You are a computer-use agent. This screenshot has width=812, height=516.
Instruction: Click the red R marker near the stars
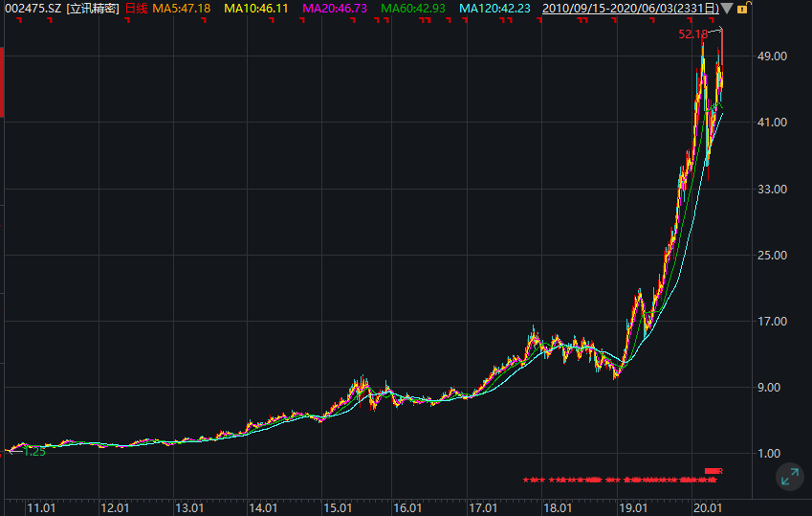pyautogui.click(x=720, y=471)
